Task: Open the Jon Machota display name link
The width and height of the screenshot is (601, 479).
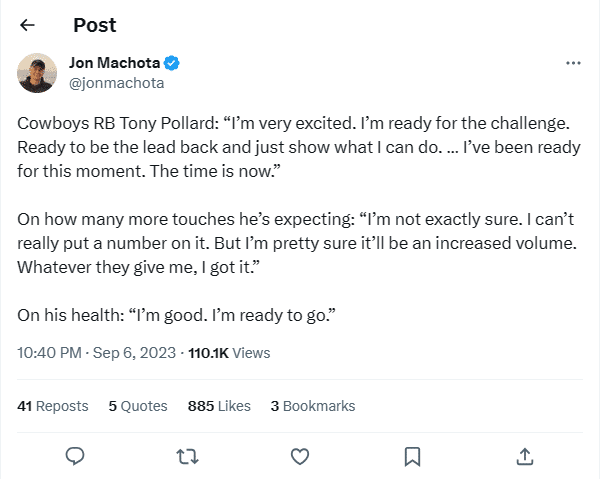Action: click(114, 63)
